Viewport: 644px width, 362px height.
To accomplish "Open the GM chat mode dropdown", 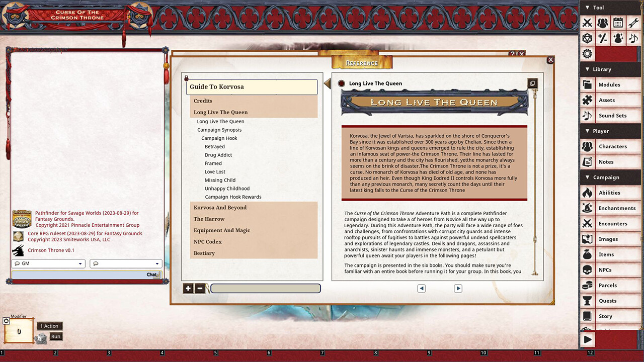I will pyautogui.click(x=48, y=263).
